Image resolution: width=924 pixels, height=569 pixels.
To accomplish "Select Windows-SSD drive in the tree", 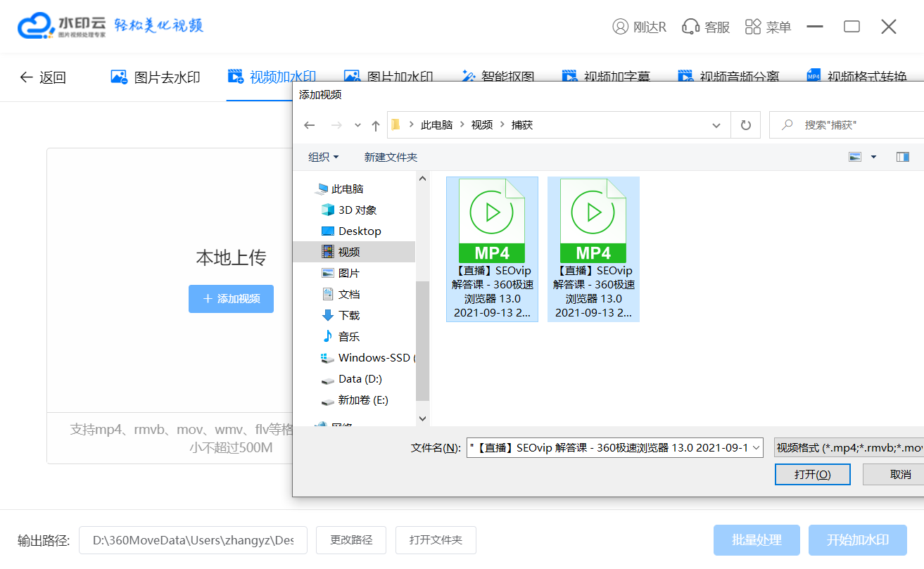I will tap(367, 357).
